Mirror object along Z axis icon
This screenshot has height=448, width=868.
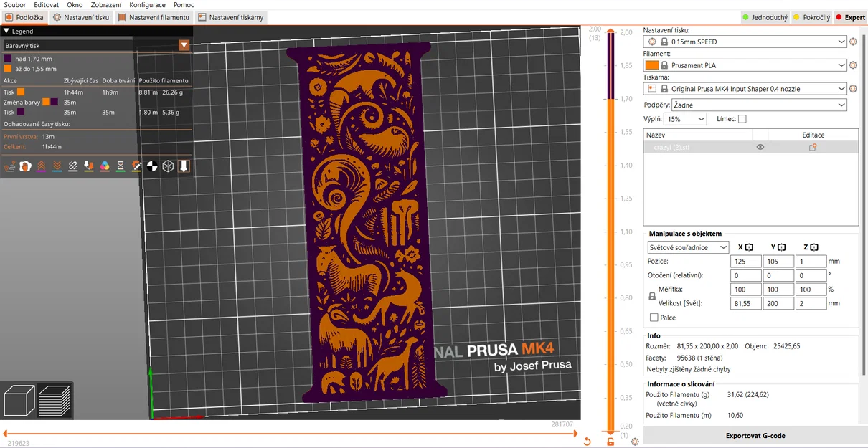814,247
